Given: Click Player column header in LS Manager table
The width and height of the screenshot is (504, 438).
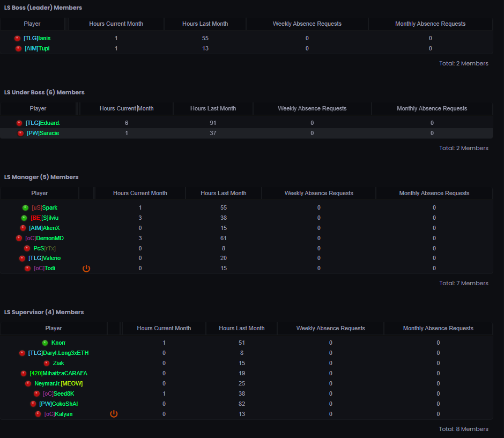Looking at the screenshot, I should [x=39, y=193].
